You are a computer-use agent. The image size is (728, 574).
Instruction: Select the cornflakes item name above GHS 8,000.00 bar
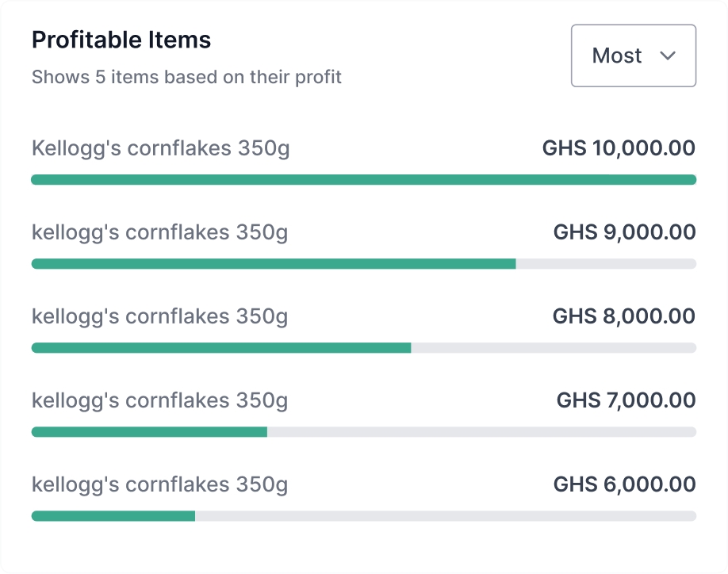pos(159,316)
